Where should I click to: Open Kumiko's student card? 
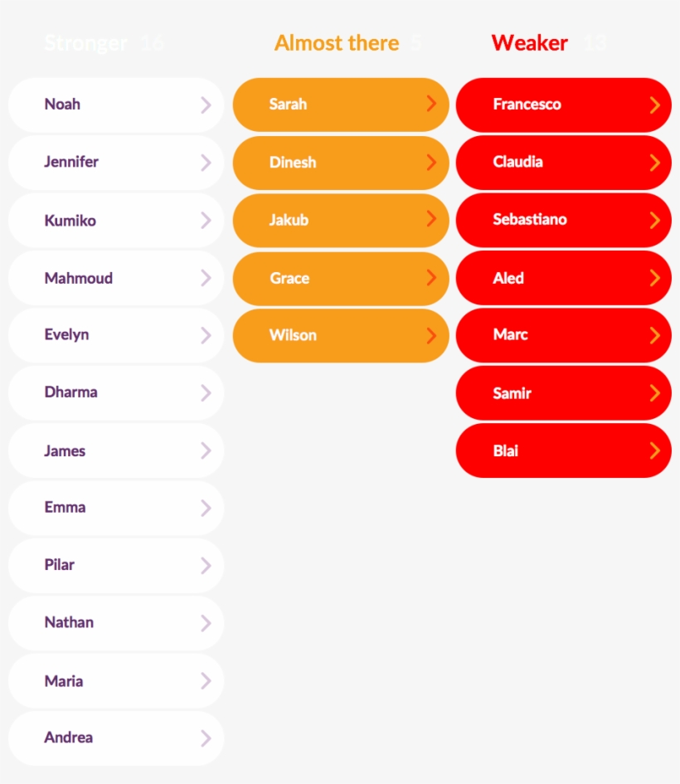tap(115, 220)
